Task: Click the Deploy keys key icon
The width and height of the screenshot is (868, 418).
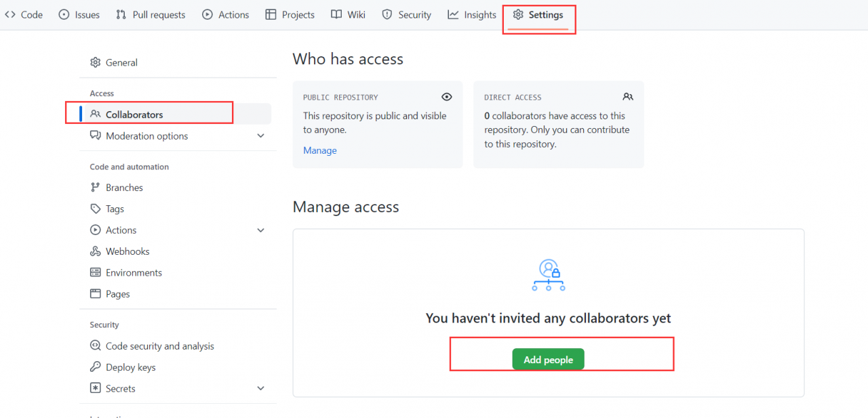Action: point(95,367)
